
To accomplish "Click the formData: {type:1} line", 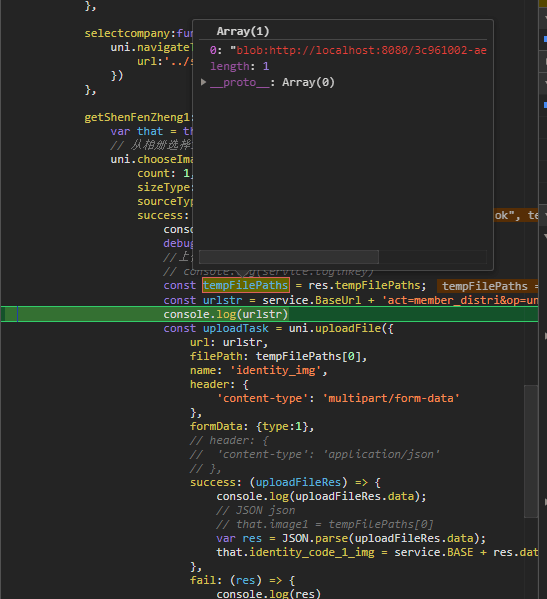I will tap(252, 426).
